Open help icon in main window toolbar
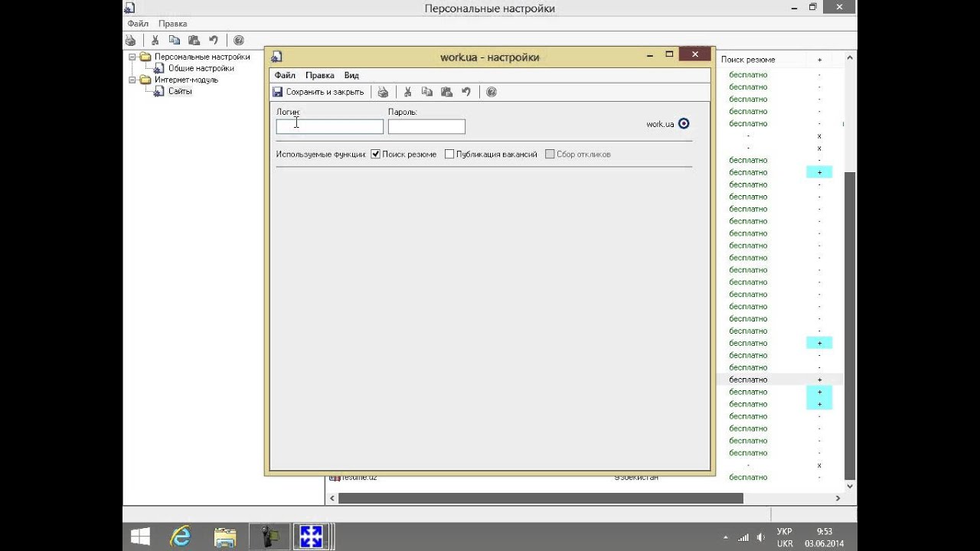Image resolution: width=980 pixels, height=551 pixels. (x=239, y=41)
